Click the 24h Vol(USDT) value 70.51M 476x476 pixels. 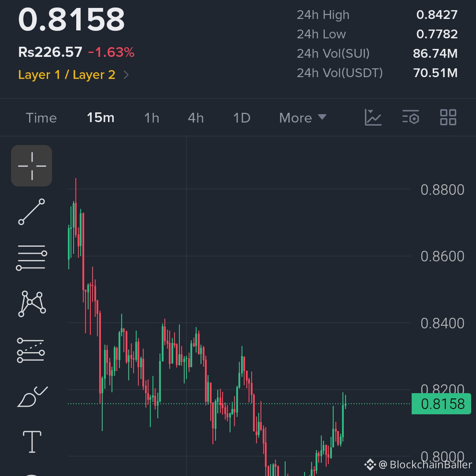[x=435, y=73]
